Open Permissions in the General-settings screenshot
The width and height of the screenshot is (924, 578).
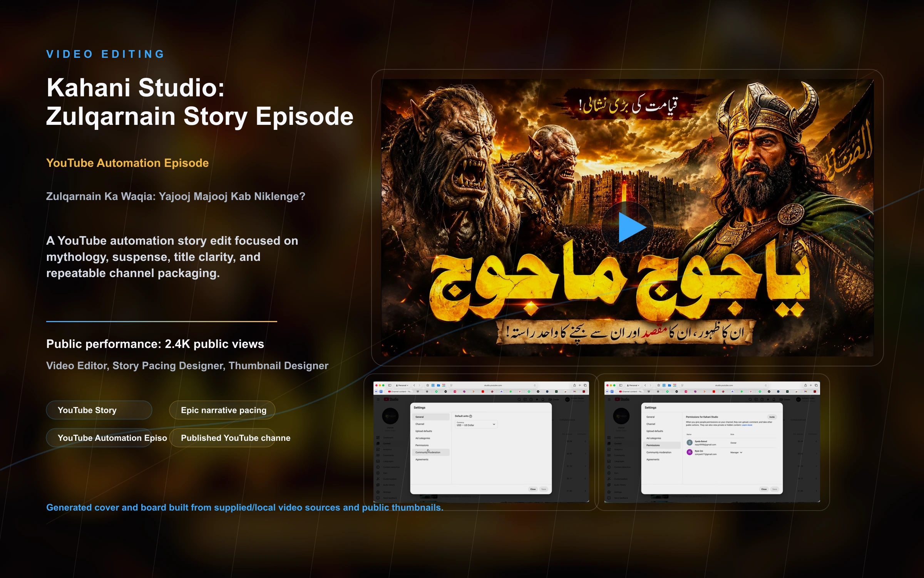[x=431, y=445]
